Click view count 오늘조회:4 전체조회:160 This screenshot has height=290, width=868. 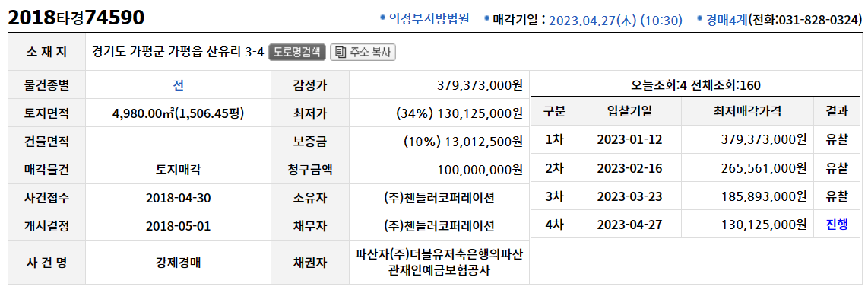tap(695, 85)
